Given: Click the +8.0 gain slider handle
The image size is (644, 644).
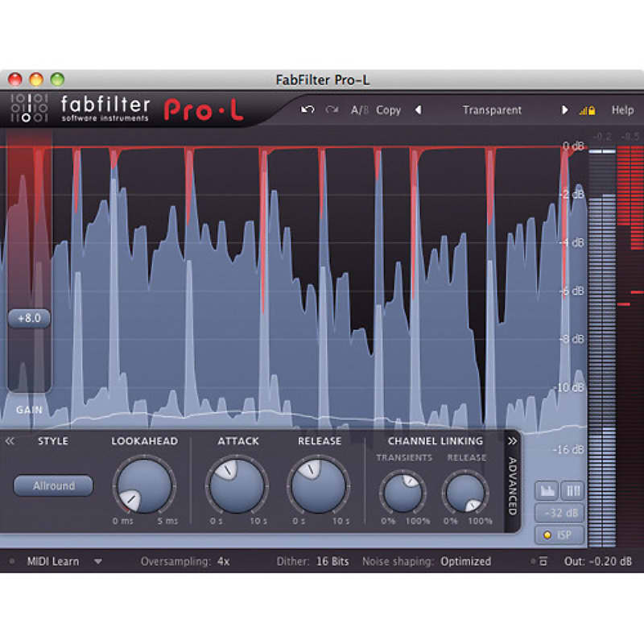Looking at the screenshot, I should (29, 318).
